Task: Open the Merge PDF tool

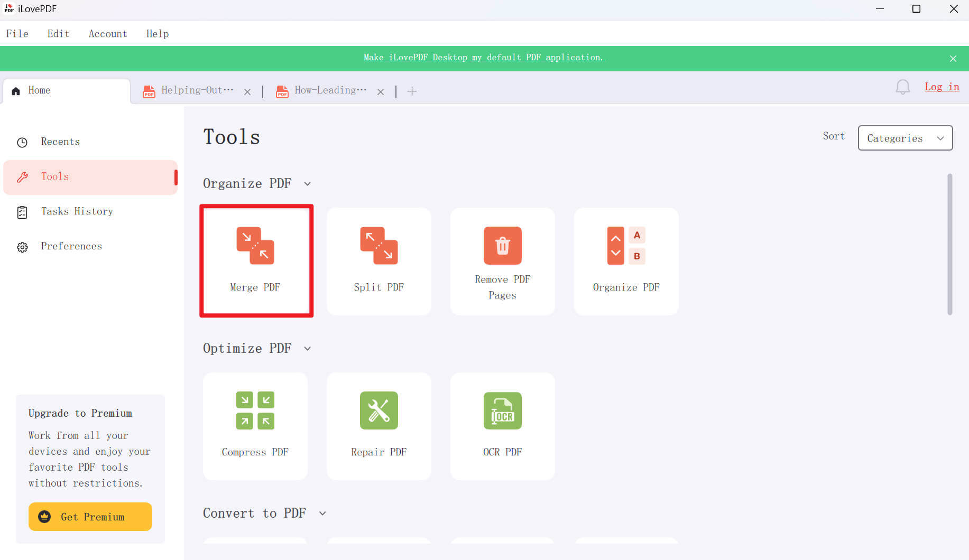Action: (256, 260)
